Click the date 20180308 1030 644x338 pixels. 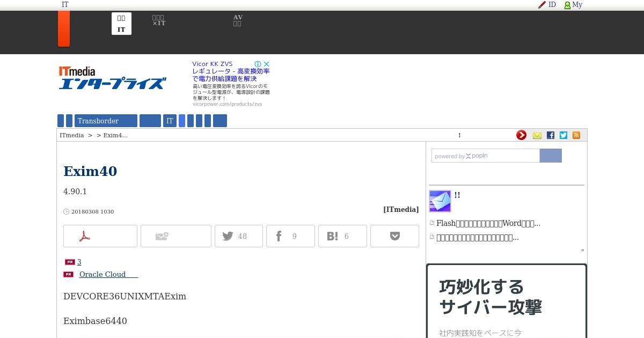click(x=92, y=211)
